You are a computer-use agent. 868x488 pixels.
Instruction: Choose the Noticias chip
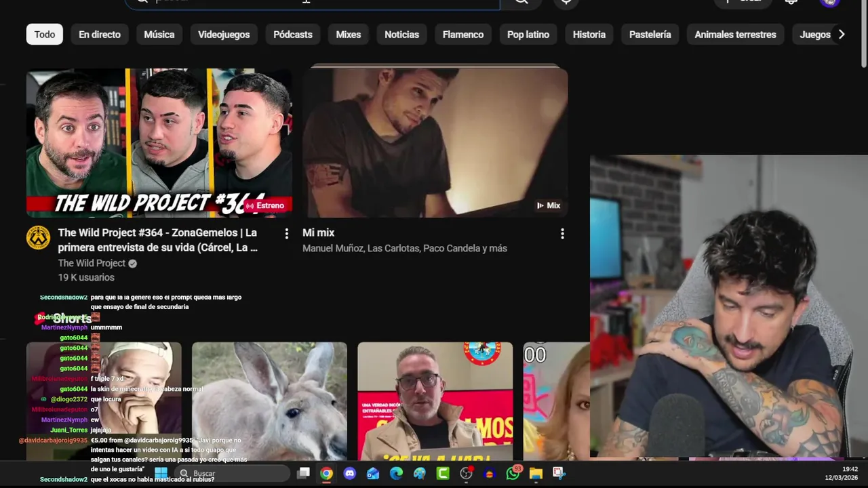click(402, 35)
